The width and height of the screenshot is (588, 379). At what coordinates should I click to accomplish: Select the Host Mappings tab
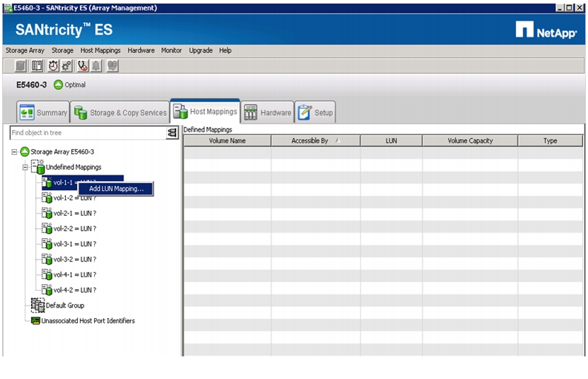206,112
